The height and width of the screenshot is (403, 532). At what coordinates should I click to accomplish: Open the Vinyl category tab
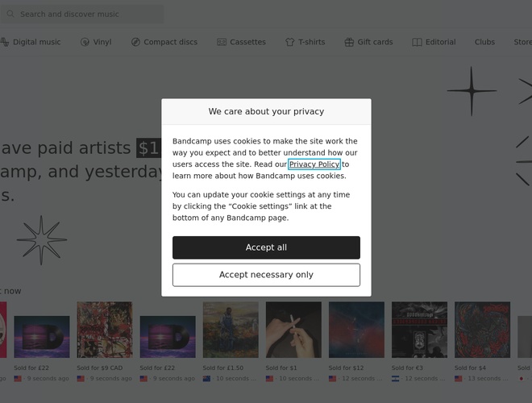[102, 42]
